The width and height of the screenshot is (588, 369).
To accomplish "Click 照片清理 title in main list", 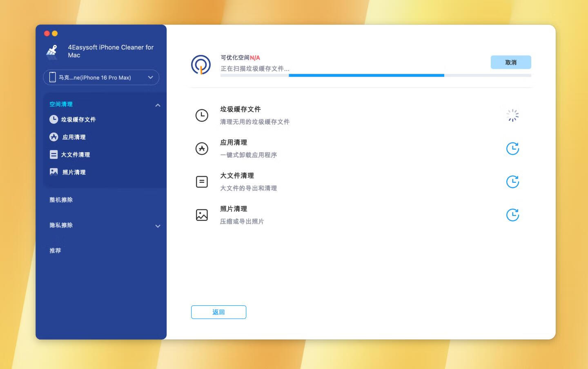I will 234,209.
